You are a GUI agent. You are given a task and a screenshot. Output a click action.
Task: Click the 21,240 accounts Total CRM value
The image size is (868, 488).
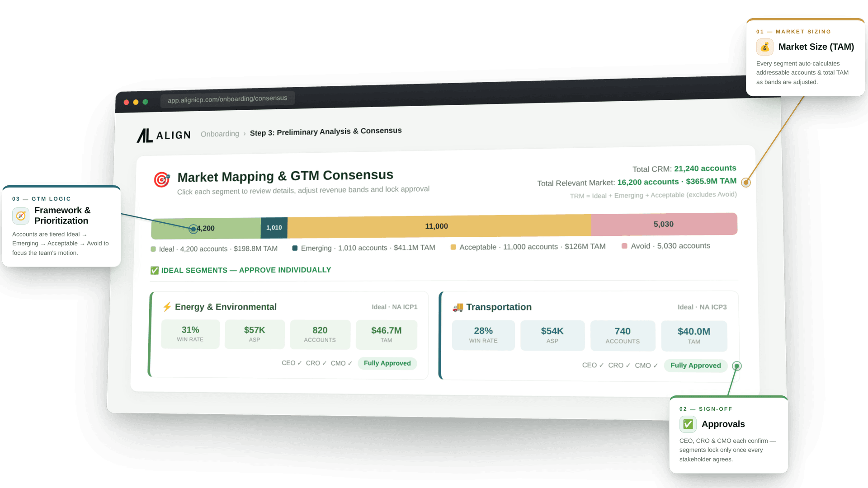[705, 168]
